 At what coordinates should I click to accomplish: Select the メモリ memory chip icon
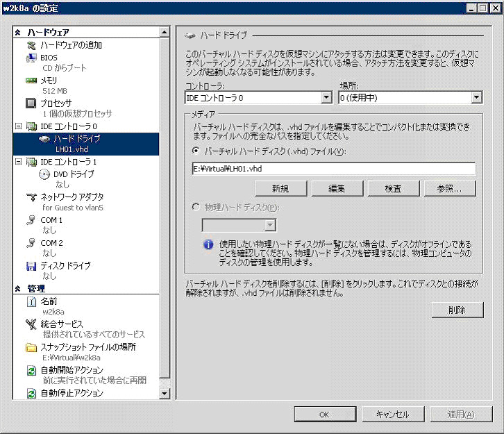[31, 80]
